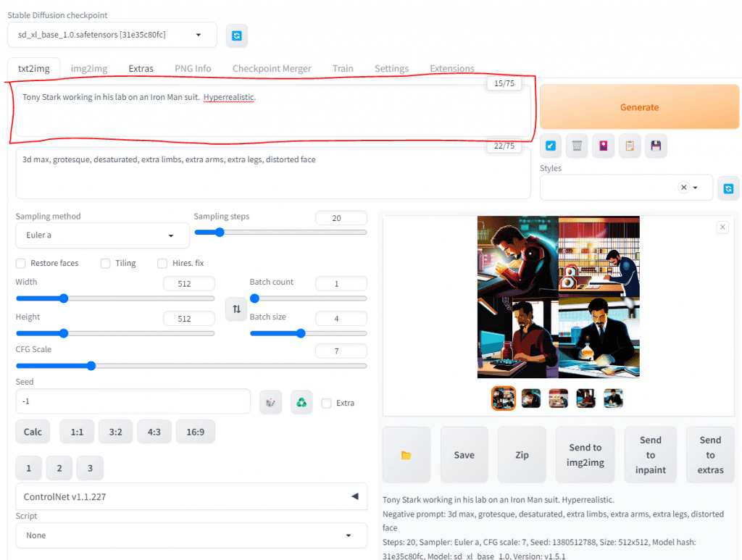Open the Settings tab
Image resolution: width=742 pixels, height=560 pixels.
coord(391,69)
